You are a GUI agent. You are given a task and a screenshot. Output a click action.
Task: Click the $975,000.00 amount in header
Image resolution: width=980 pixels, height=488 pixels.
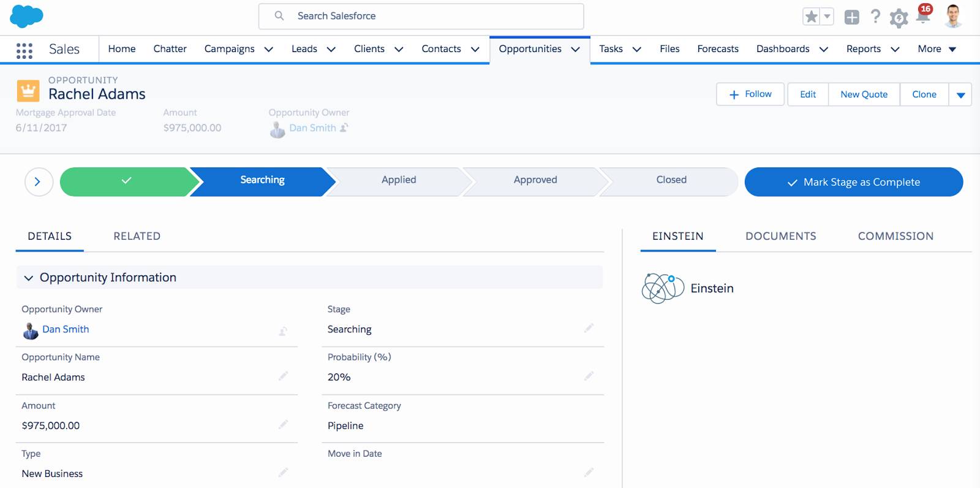pyautogui.click(x=192, y=128)
